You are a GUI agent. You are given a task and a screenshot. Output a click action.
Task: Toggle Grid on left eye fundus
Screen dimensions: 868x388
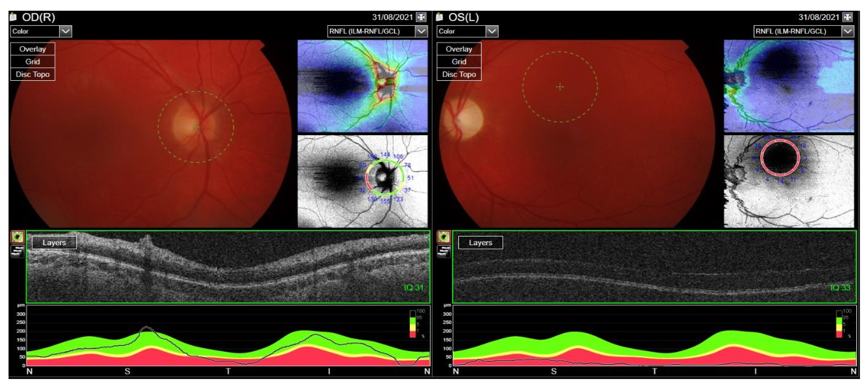tap(459, 62)
